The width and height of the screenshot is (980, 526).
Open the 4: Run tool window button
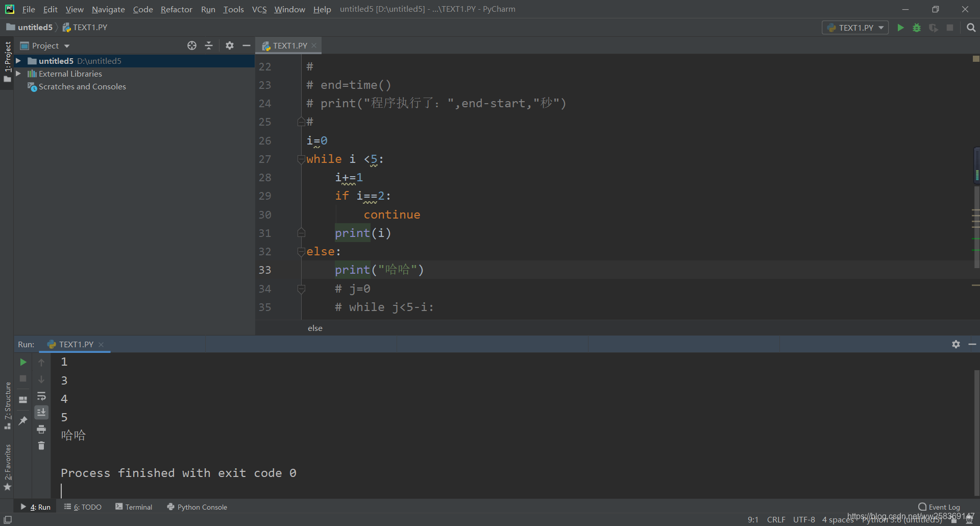pos(35,507)
